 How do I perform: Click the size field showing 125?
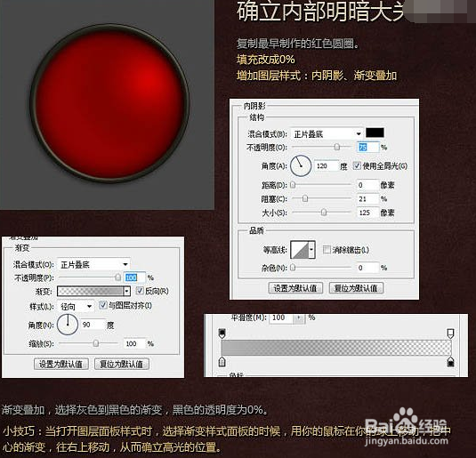coord(367,213)
